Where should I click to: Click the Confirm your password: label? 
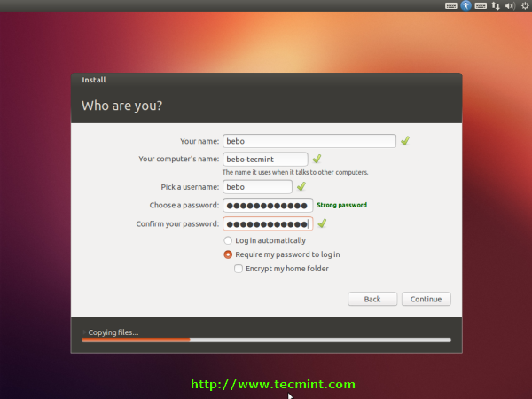tap(177, 224)
